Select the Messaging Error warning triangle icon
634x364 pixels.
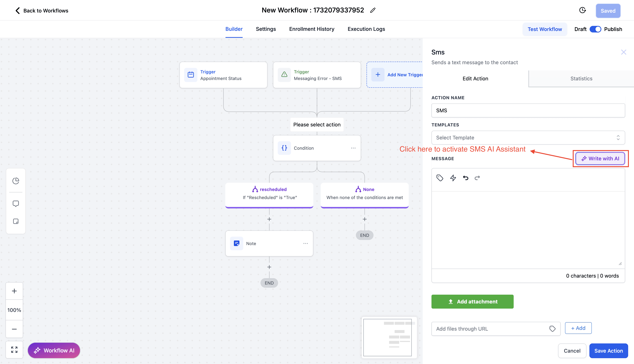pos(284,75)
